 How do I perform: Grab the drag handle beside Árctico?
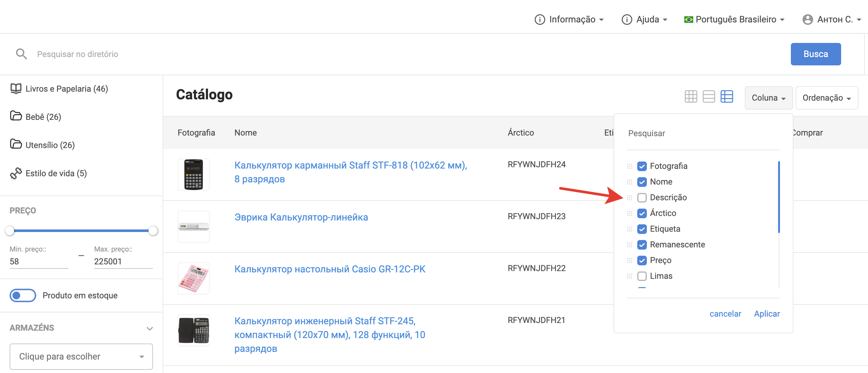[629, 213]
